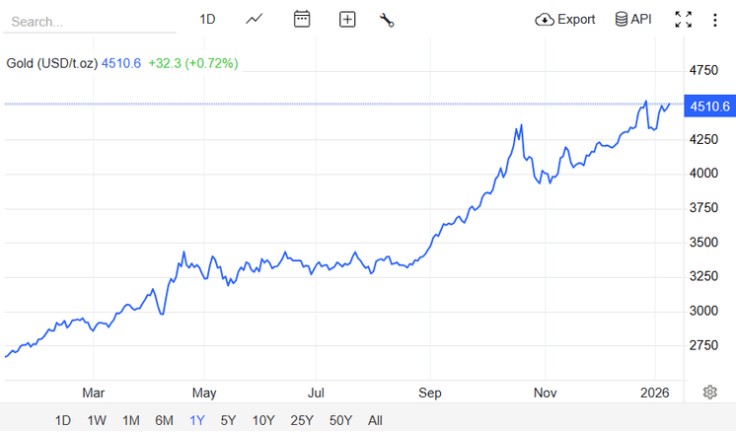
Task: Show the All time range
Action: [x=375, y=420]
